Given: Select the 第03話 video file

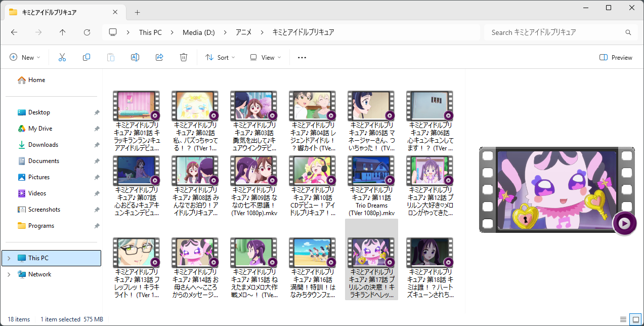Looking at the screenshot, I should click(254, 121).
